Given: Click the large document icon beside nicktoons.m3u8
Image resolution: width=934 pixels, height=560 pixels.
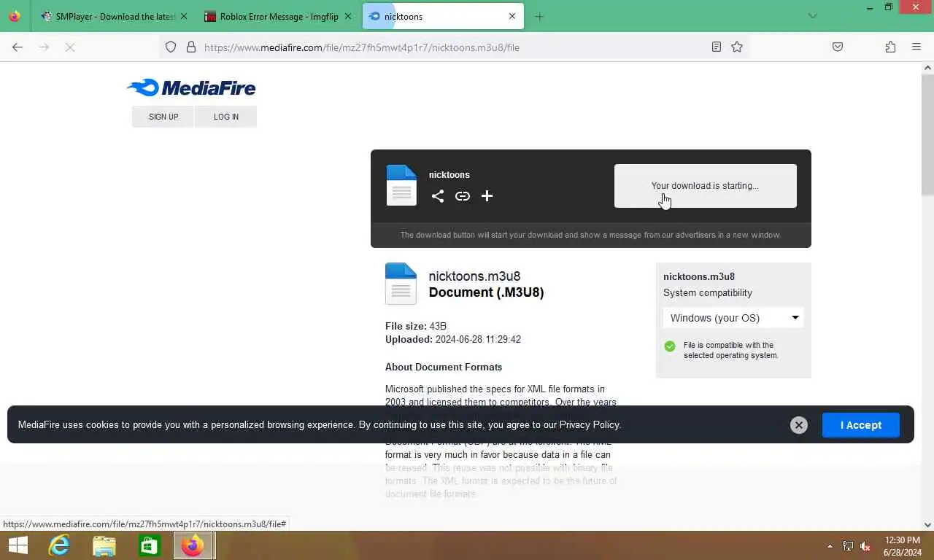Looking at the screenshot, I should [401, 284].
